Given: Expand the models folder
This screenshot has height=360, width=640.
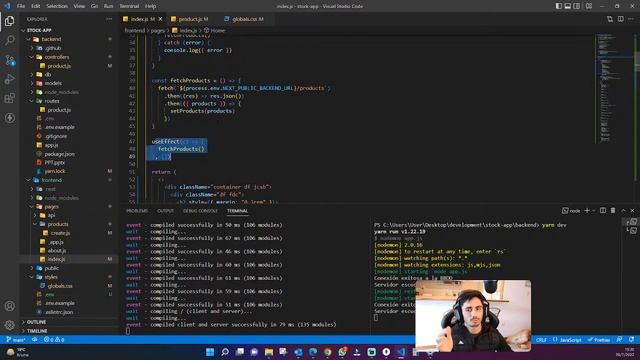Looking at the screenshot, I should [32, 83].
